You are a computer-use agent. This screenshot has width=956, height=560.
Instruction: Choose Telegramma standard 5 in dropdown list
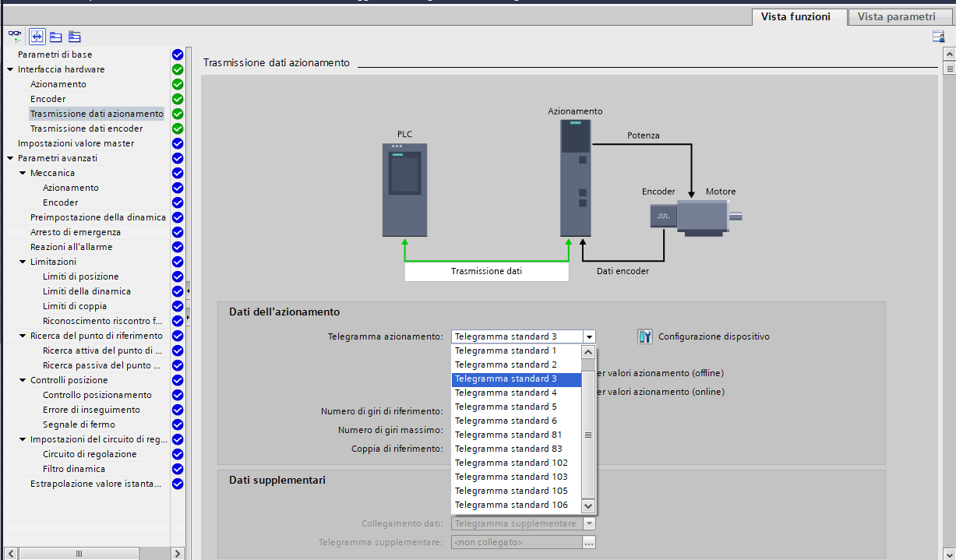tap(506, 407)
